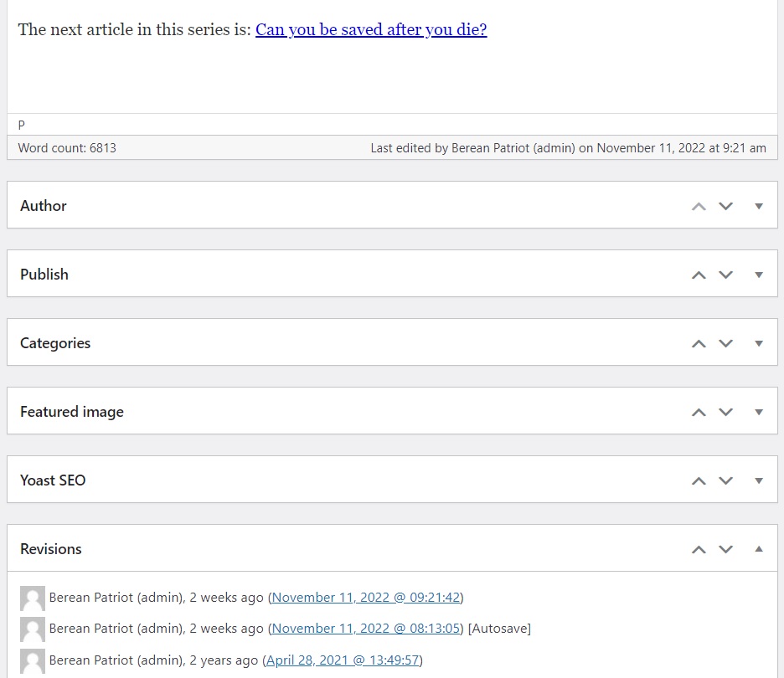784x678 pixels.
Task: Move Yoast SEO panel up
Action: click(699, 480)
